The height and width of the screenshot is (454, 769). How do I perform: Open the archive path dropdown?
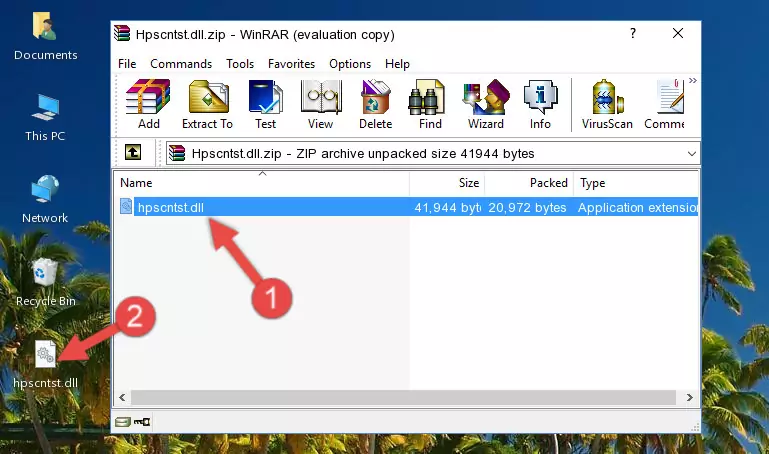coord(692,153)
